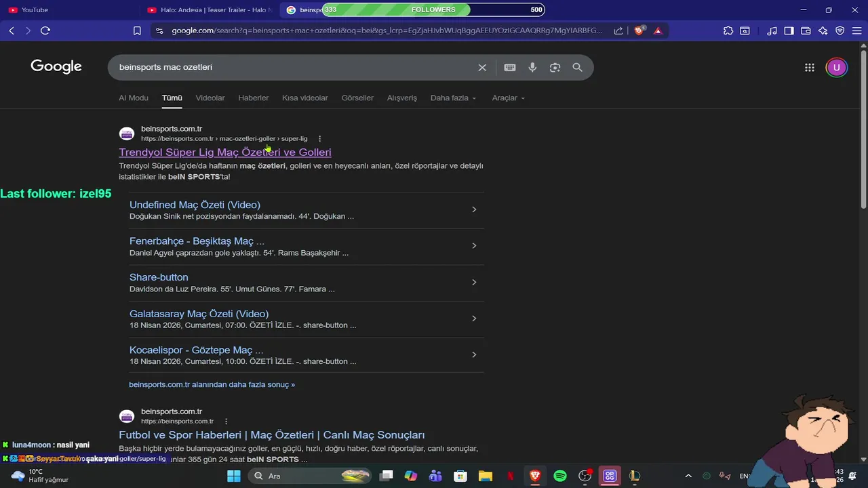Open Spotify from the taskbar
Screen dimensions: 868x488
560,476
